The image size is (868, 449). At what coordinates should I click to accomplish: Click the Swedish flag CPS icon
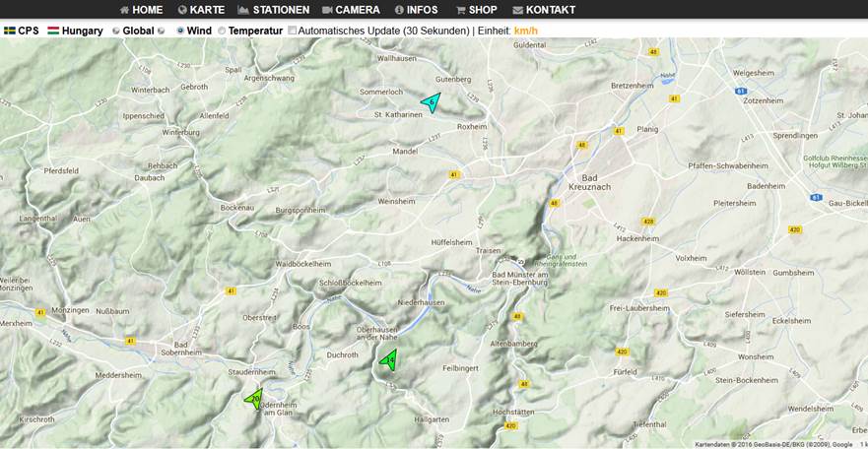(x=10, y=31)
